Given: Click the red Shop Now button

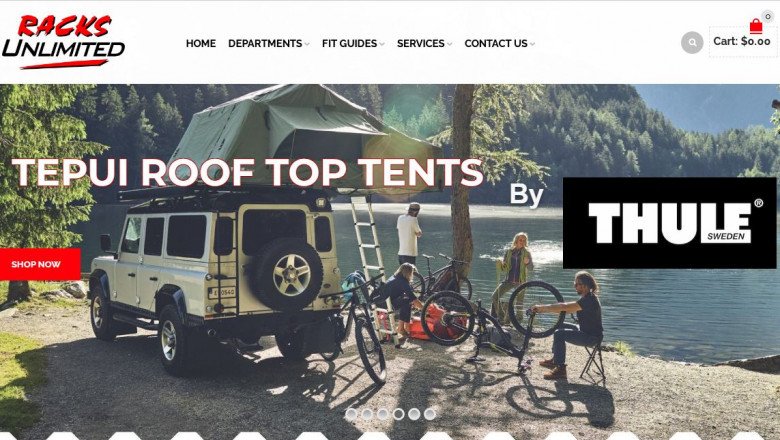Looking at the screenshot, I should pos(40,264).
